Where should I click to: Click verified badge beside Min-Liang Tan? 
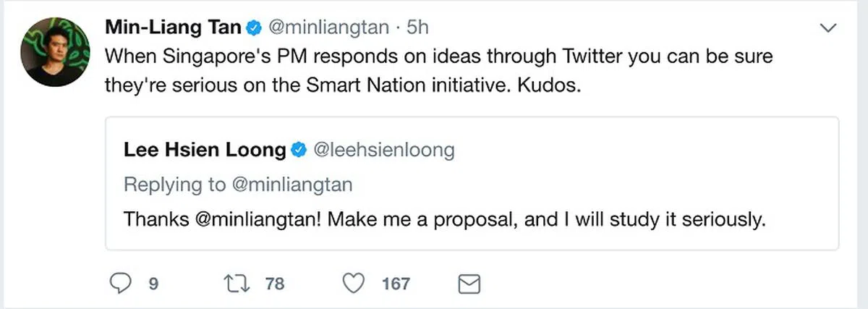[x=253, y=28]
